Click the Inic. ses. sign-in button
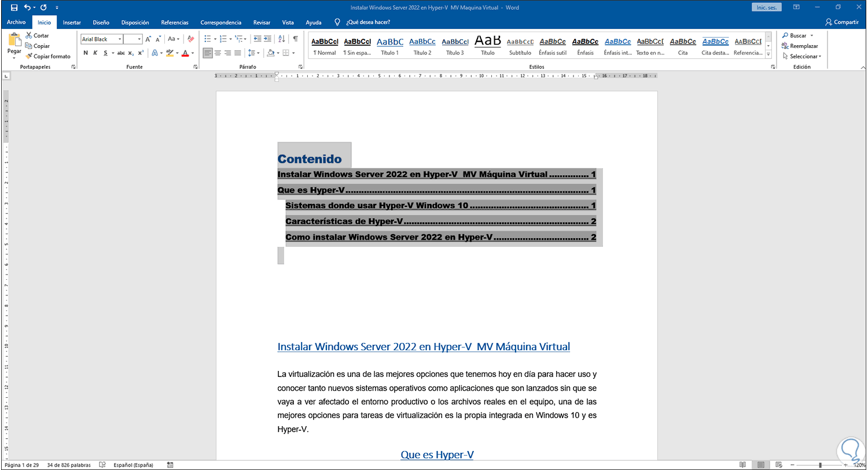This screenshot has height=470, width=868. (767, 8)
